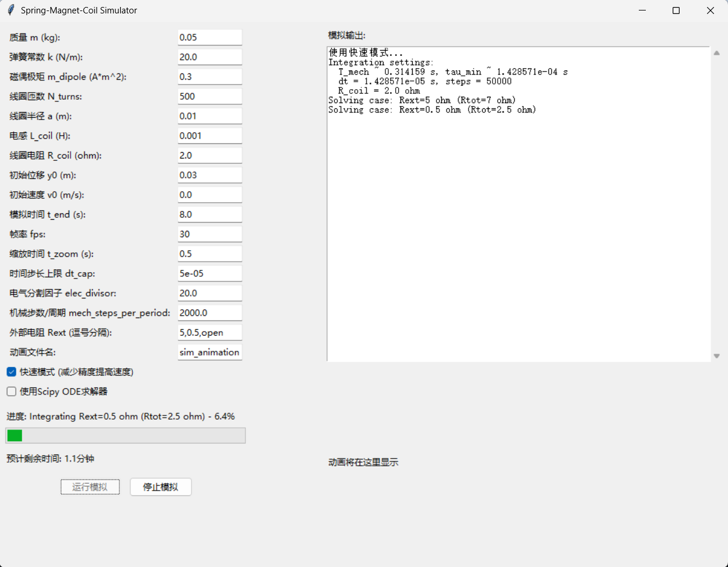Edit the 时间步长上限 dt_cap value

tap(210, 273)
